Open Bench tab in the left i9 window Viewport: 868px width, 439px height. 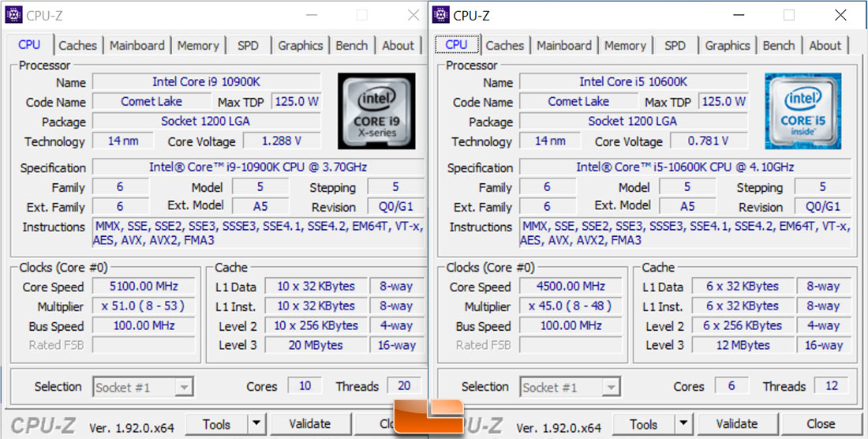[351, 45]
